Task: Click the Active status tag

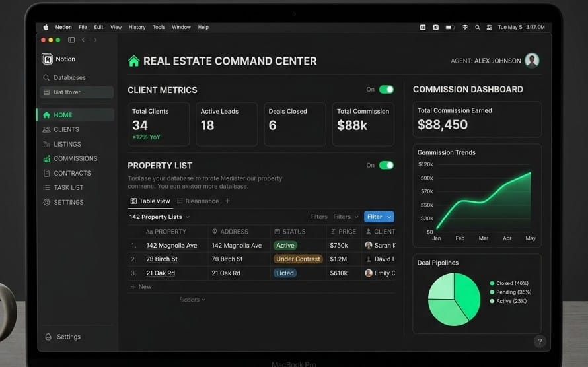Action: (x=285, y=246)
